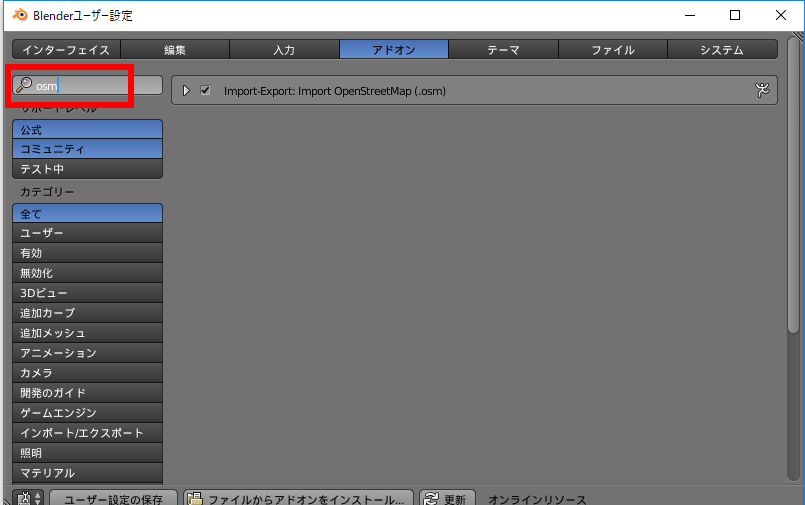
Task: Maximize the Blender user settings window
Action: coord(735,15)
